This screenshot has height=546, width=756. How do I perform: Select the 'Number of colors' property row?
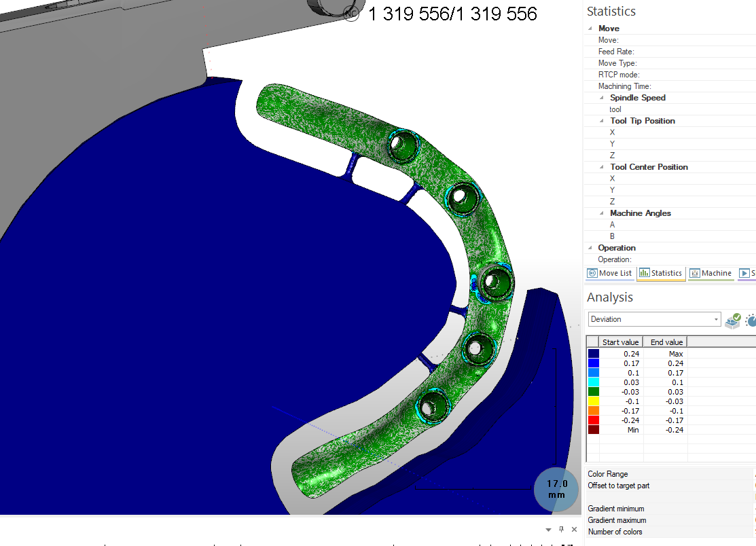click(x=670, y=532)
